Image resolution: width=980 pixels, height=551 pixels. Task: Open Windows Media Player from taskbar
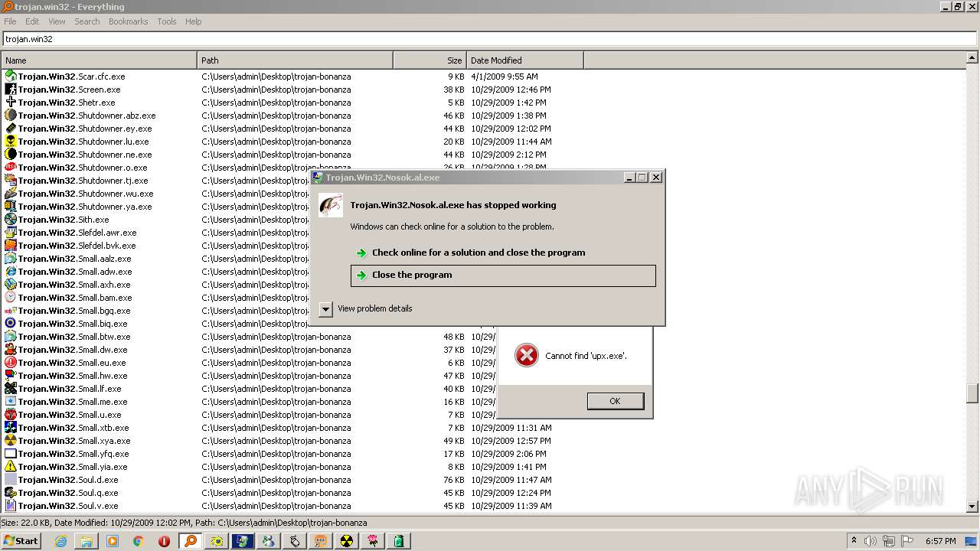(x=113, y=541)
